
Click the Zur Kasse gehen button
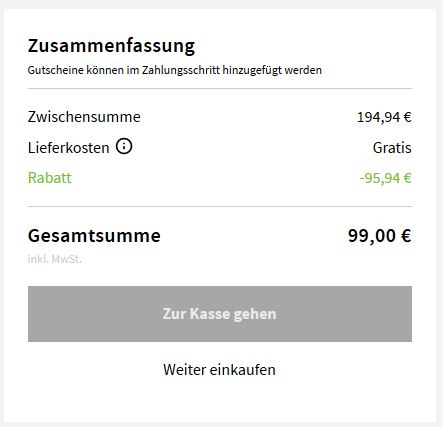pos(220,314)
